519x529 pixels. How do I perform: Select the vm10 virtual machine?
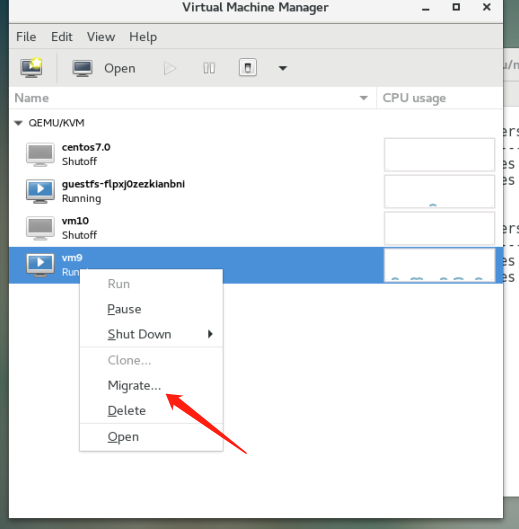point(256,228)
